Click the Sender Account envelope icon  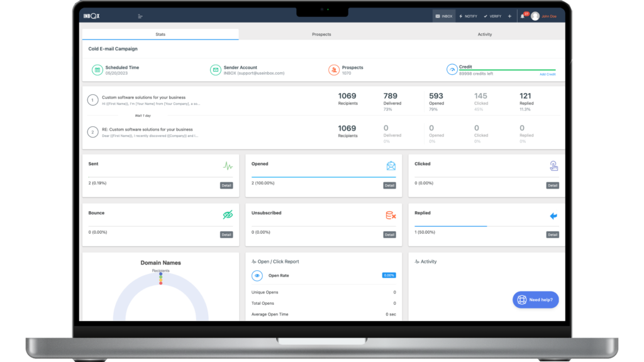pos(215,70)
